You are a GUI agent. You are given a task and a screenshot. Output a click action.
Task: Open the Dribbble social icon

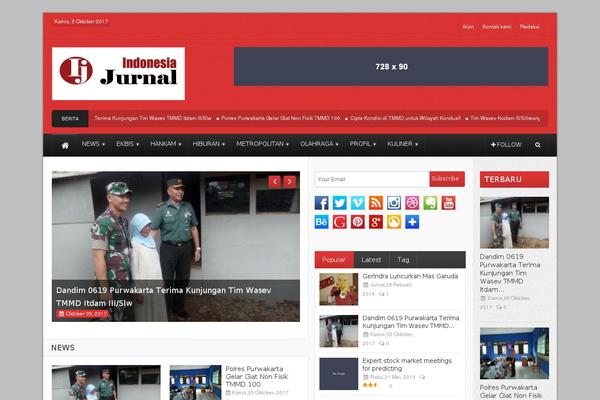click(x=412, y=203)
